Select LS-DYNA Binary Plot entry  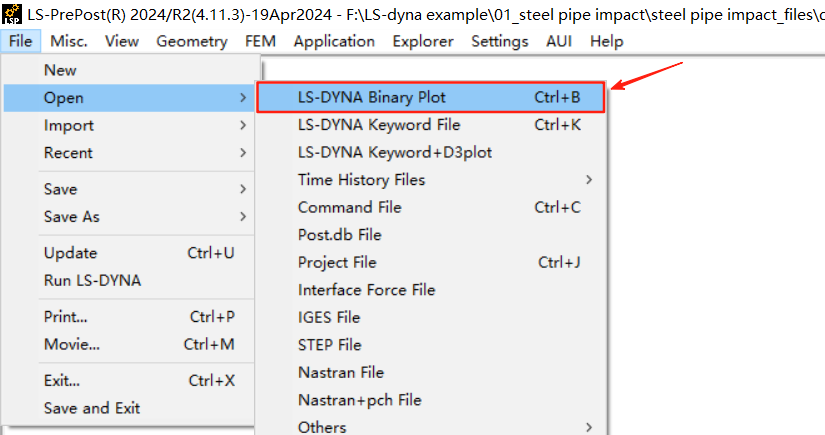(x=431, y=97)
